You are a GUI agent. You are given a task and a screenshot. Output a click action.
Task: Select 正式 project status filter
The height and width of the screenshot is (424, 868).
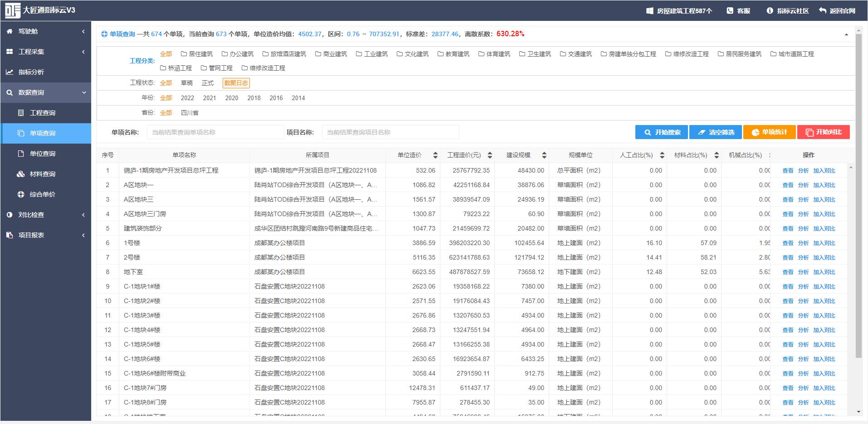click(x=208, y=83)
